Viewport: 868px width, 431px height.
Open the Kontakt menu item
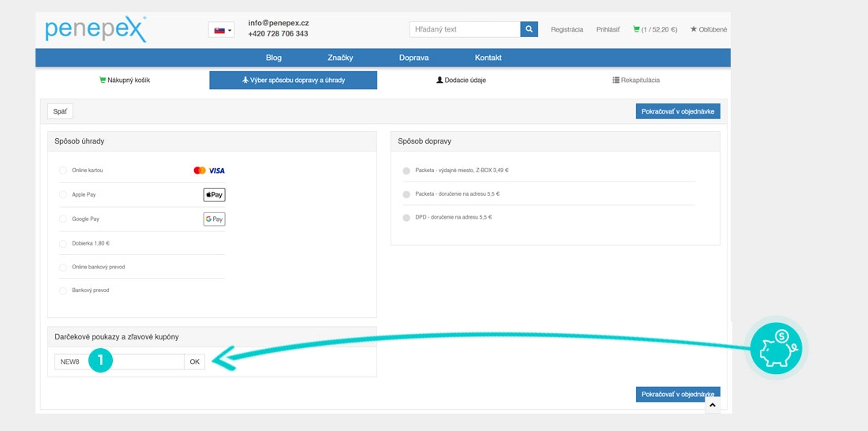(488, 58)
